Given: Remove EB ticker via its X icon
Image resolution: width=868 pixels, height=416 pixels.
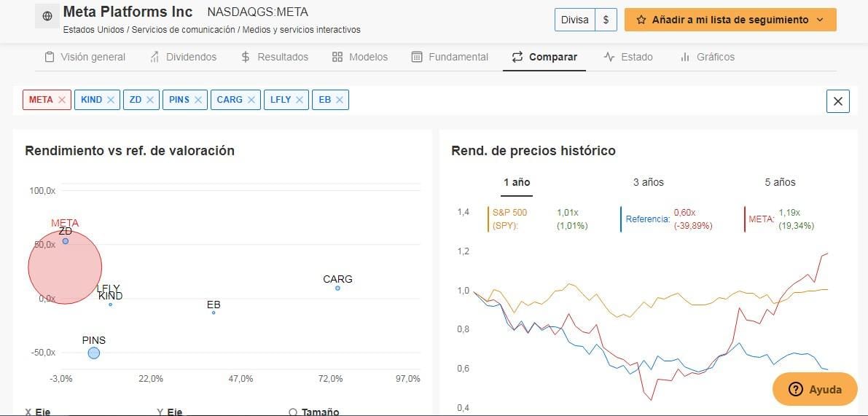Looking at the screenshot, I should coord(340,100).
